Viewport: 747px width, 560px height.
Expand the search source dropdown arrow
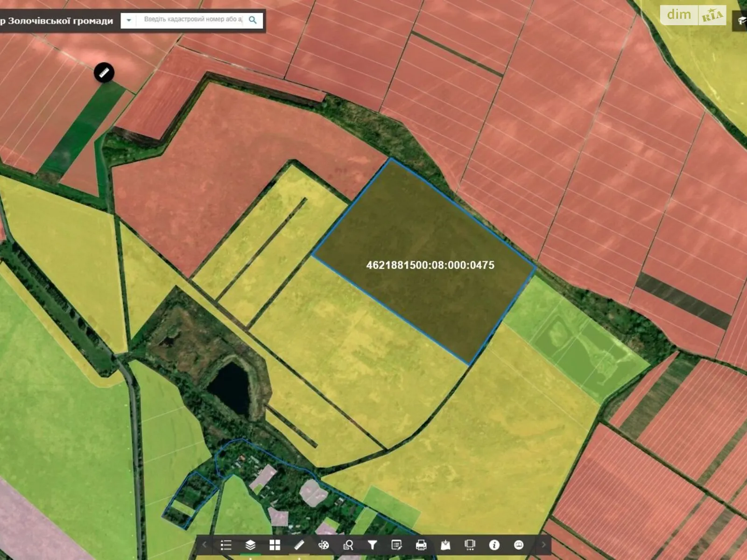point(129,21)
